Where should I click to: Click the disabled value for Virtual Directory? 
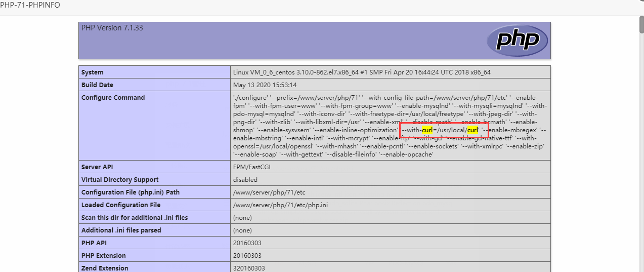coord(245,180)
